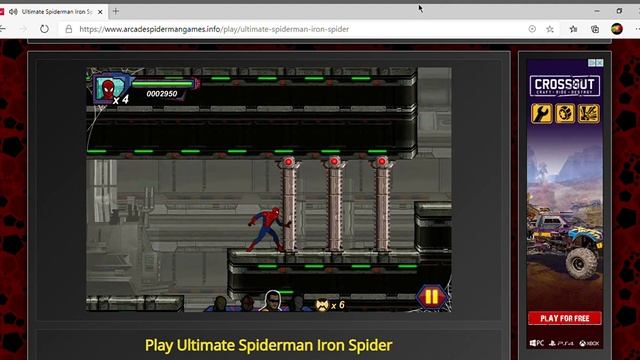640x360 pixels.
Task: Click the Spider-Man portrait lives icon
Action: coord(108,88)
